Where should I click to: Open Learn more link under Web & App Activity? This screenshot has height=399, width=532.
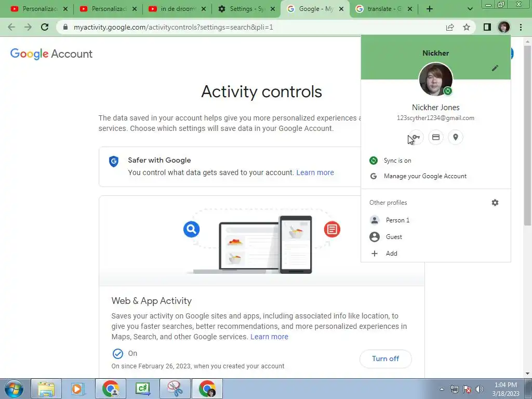(x=269, y=337)
